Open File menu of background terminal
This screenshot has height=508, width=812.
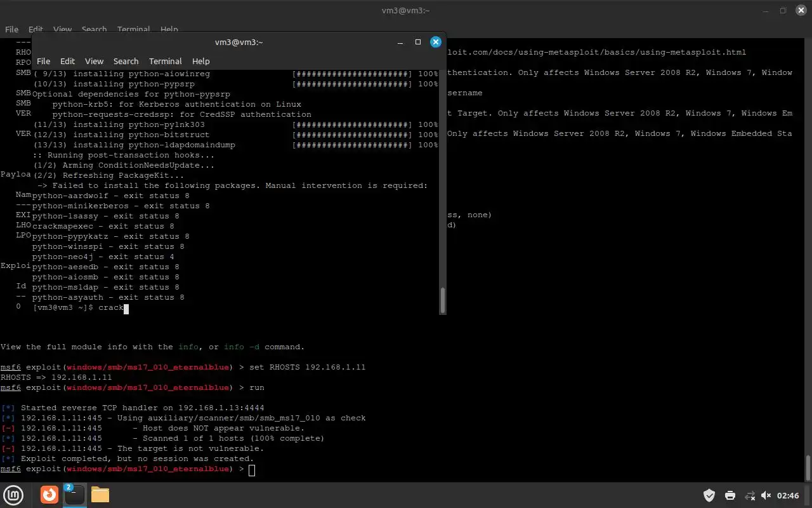pos(11,29)
